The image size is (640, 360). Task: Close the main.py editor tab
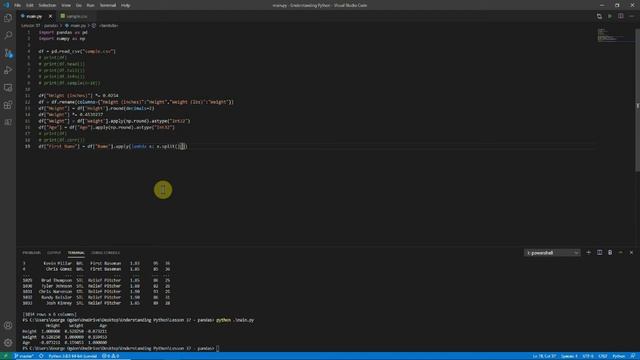[x=50, y=16]
